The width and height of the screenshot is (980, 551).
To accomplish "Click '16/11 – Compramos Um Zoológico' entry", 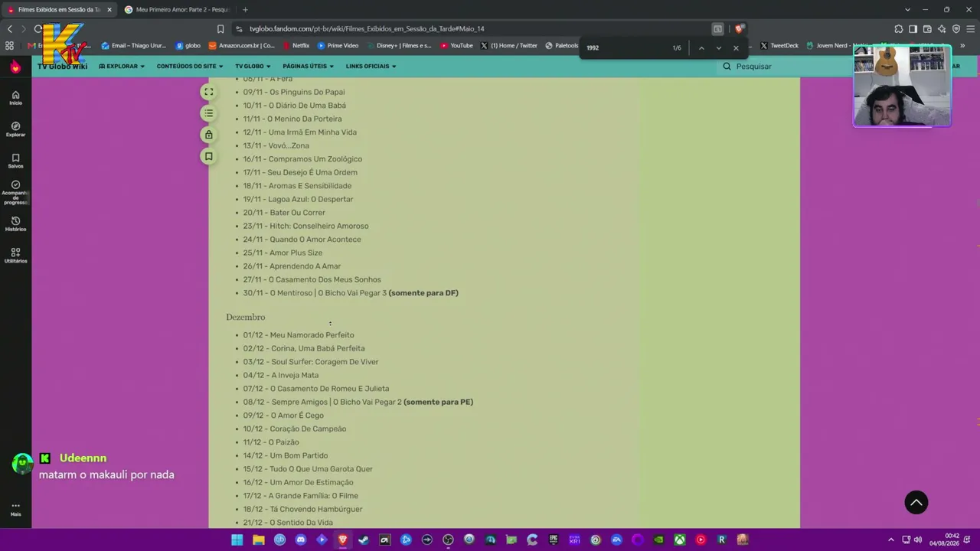I will [302, 159].
